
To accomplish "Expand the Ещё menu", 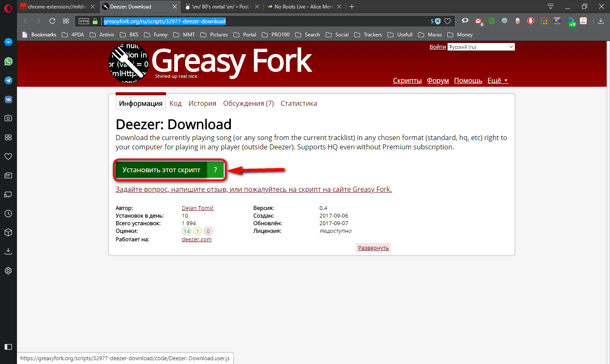I will [498, 80].
